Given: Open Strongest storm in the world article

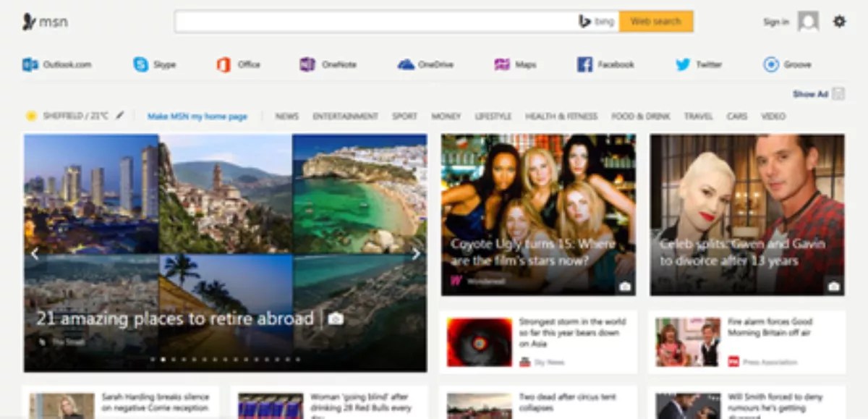Looking at the screenshot, I should click(x=571, y=333).
